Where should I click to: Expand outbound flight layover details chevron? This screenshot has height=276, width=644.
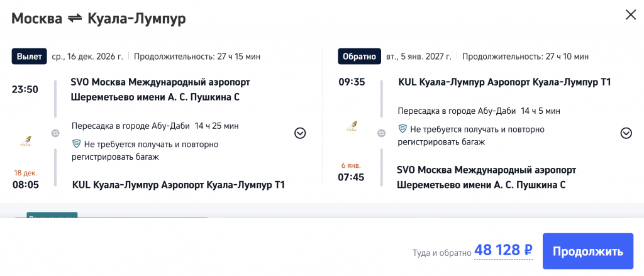[300, 133]
